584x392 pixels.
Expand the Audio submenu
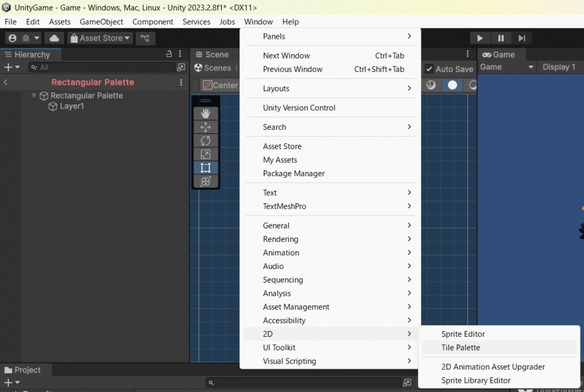330,266
